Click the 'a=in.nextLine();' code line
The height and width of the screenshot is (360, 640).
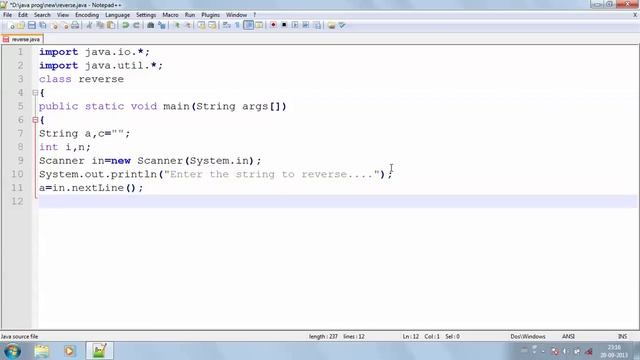(x=91, y=188)
